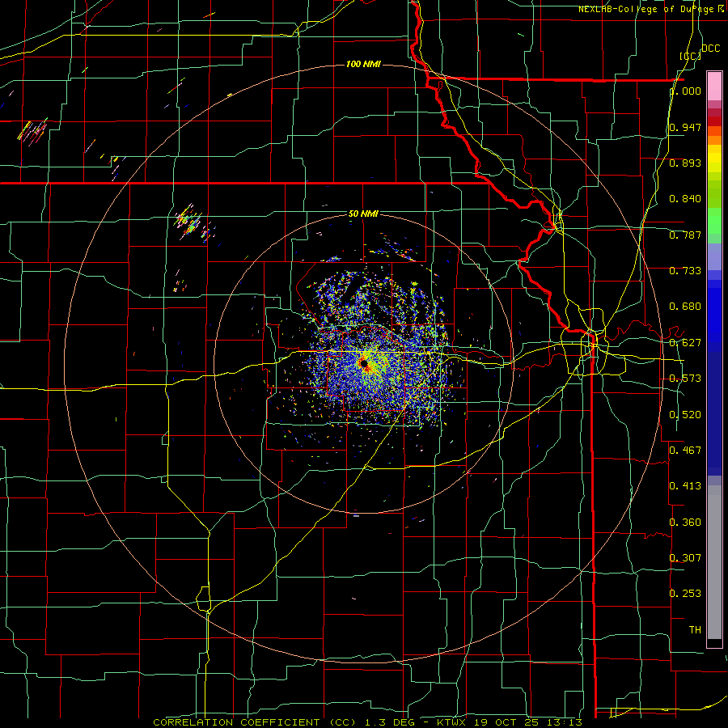The width and height of the screenshot is (728, 728).
Task: Click the black radar site dot at center
Action: pyautogui.click(x=363, y=363)
